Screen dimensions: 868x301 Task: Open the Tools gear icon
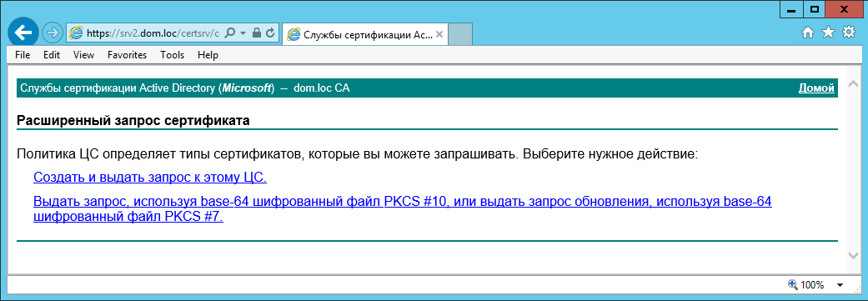pos(848,33)
